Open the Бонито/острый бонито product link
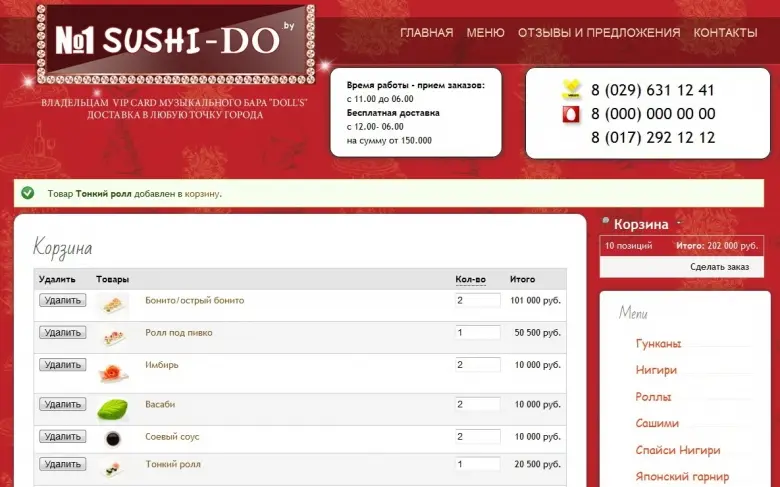 click(195, 300)
